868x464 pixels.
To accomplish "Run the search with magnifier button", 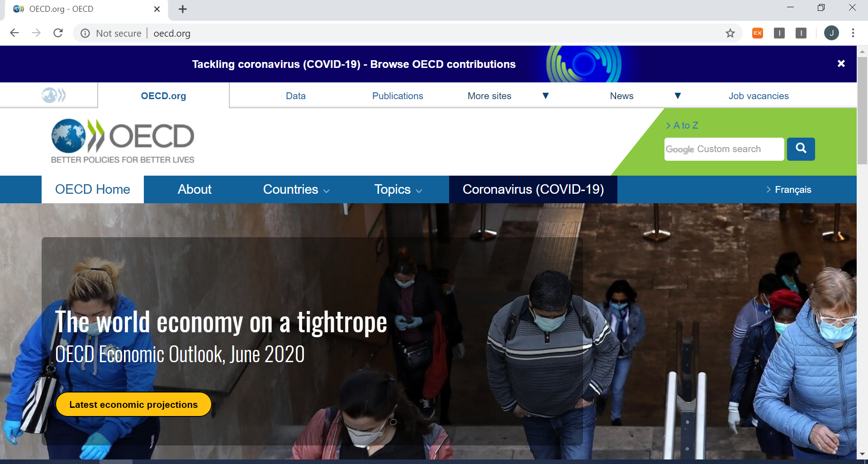I will click(801, 149).
